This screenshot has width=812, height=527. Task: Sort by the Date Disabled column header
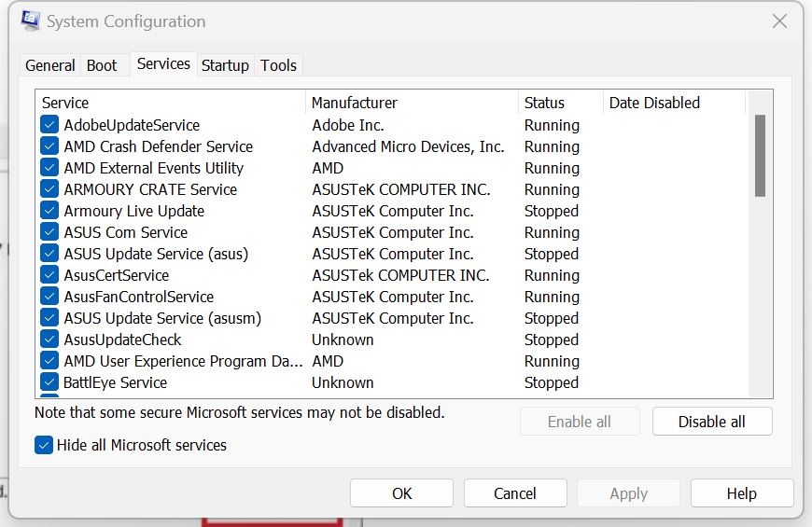(674, 103)
